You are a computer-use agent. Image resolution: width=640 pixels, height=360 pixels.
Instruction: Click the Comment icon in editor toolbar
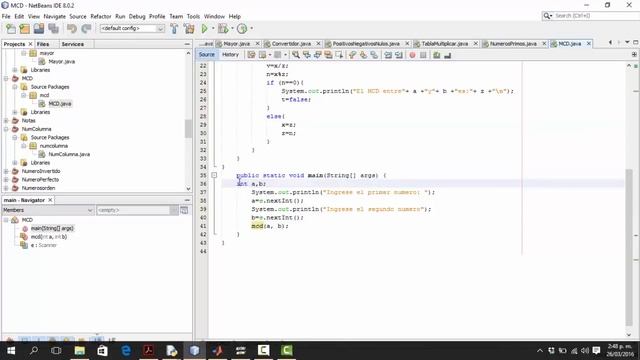(x=437, y=55)
